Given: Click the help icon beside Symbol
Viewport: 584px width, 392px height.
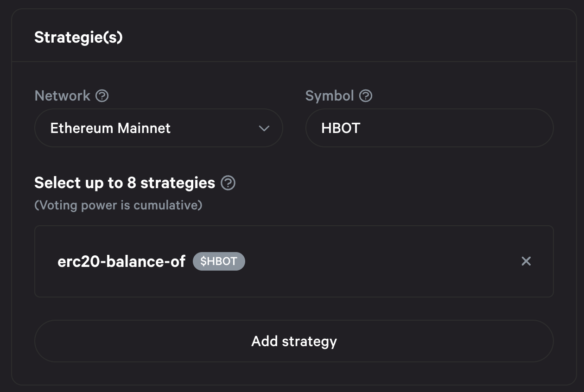Looking at the screenshot, I should pos(366,96).
